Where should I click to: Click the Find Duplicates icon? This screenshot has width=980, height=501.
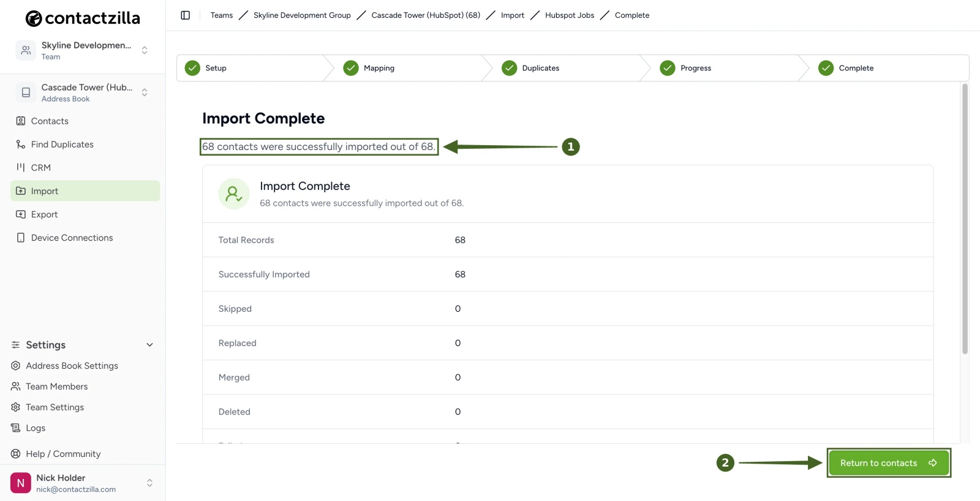[21, 145]
